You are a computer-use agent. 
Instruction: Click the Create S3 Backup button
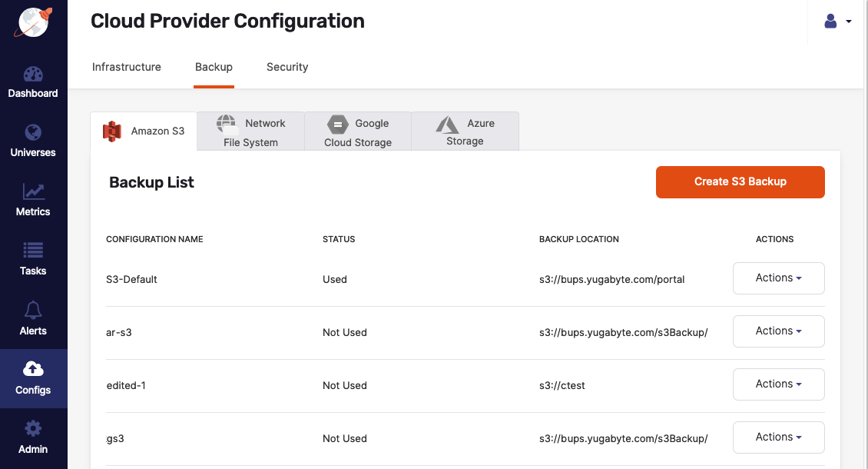point(739,181)
